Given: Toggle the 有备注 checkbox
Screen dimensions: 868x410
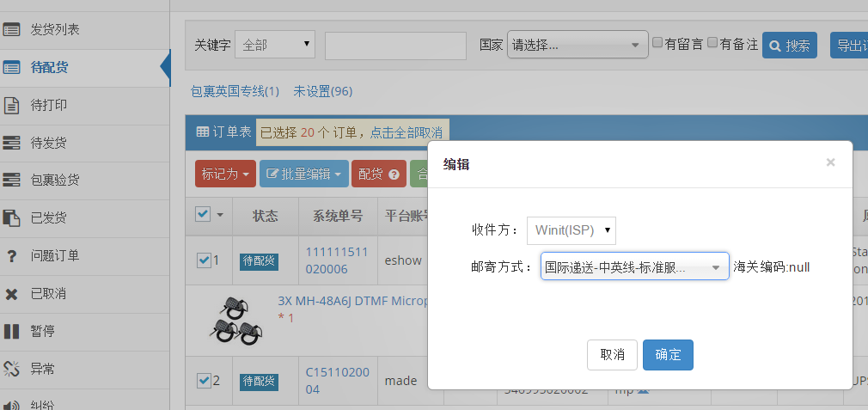Looking at the screenshot, I should [x=712, y=43].
